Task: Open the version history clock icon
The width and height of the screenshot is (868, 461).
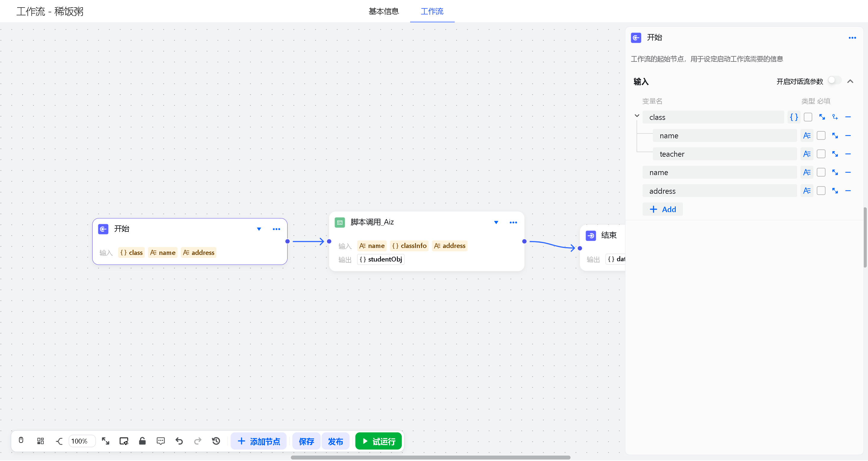Action: [216, 441]
